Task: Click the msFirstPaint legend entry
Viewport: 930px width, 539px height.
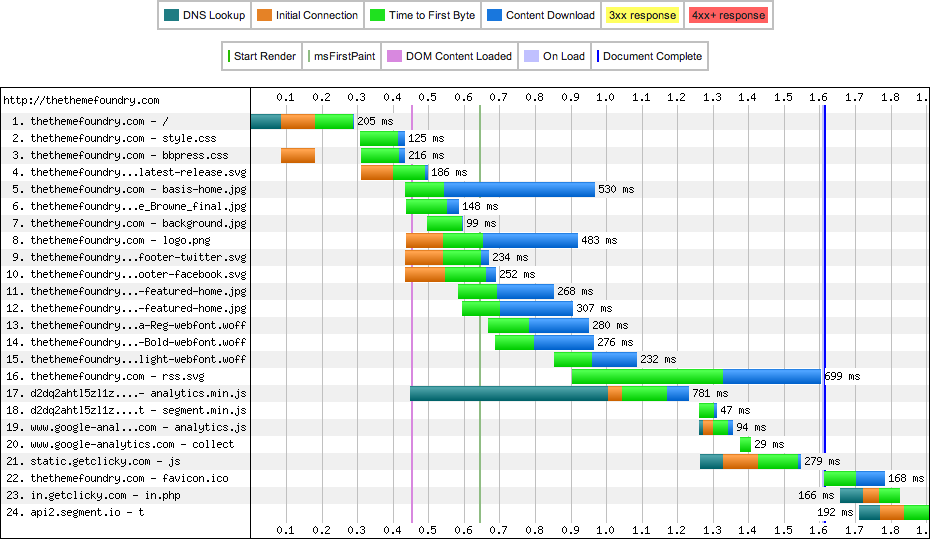Action: pyautogui.click(x=342, y=56)
